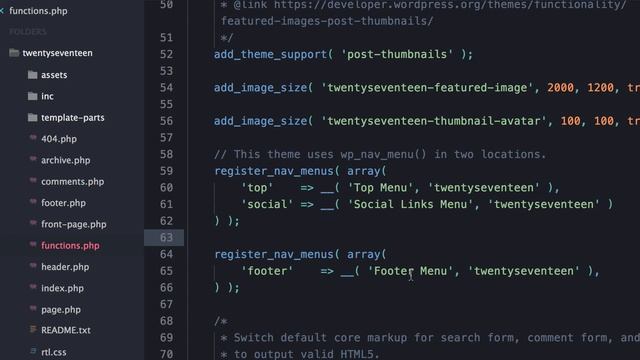Click 'post-thumbnails' string on line 52
The height and width of the screenshot is (360, 640).
[397, 54]
